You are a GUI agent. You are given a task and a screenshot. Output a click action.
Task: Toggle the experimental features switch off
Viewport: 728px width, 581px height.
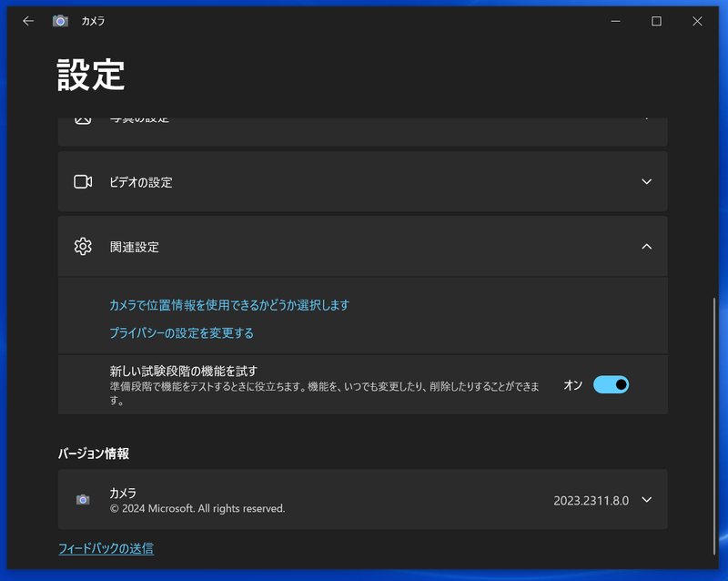tap(612, 384)
